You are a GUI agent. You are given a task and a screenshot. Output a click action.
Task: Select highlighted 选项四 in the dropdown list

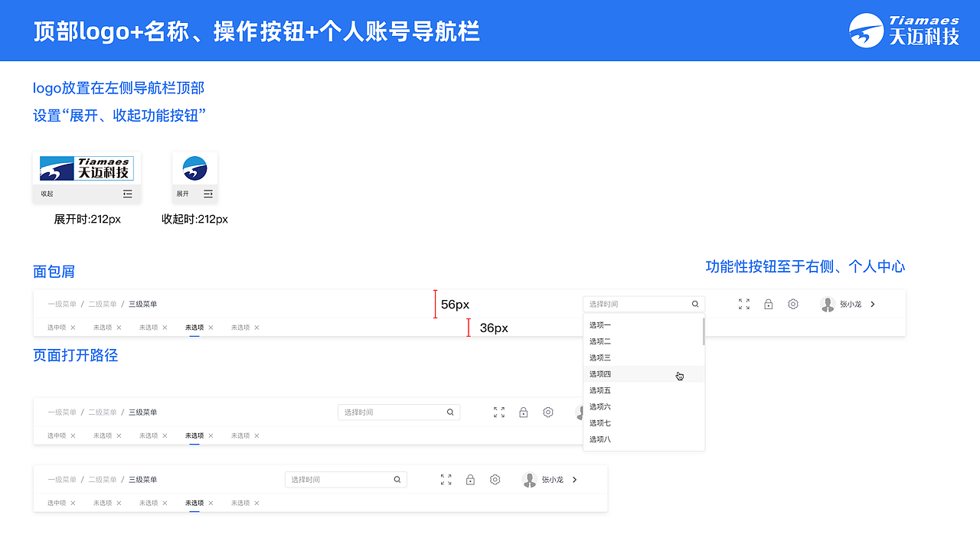pyautogui.click(x=644, y=374)
